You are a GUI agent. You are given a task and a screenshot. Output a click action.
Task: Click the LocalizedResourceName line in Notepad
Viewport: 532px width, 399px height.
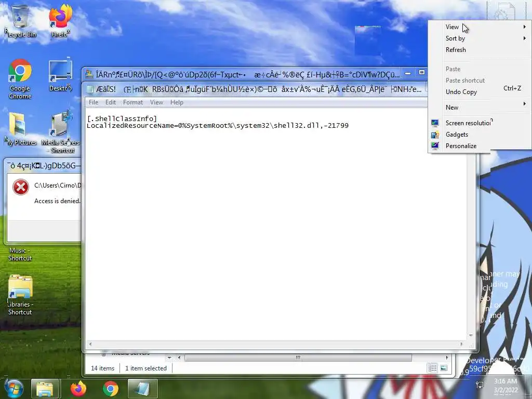point(218,126)
